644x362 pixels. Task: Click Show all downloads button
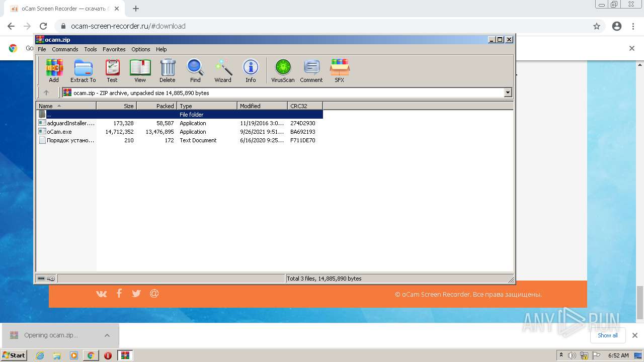pos(608,335)
